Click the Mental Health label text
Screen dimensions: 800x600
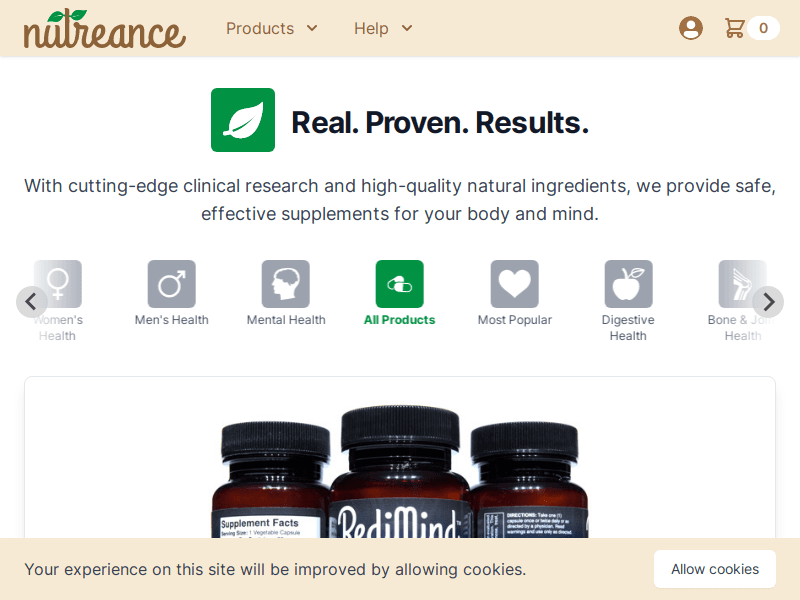coord(286,320)
